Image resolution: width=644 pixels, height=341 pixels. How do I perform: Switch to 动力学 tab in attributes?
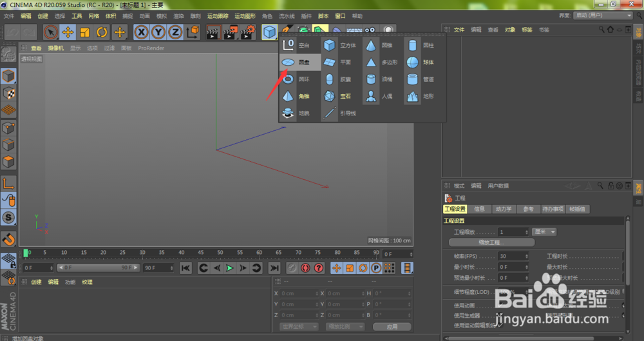[504, 209]
